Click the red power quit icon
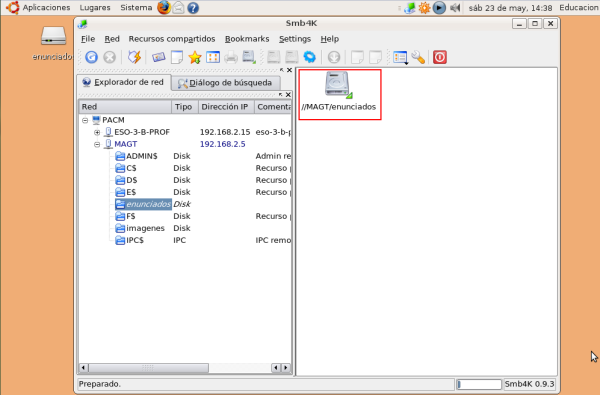600x395 pixels. pos(440,57)
